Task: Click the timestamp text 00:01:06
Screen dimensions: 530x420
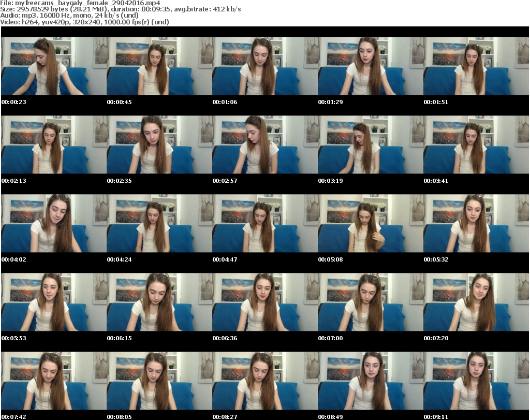Action: (225, 102)
